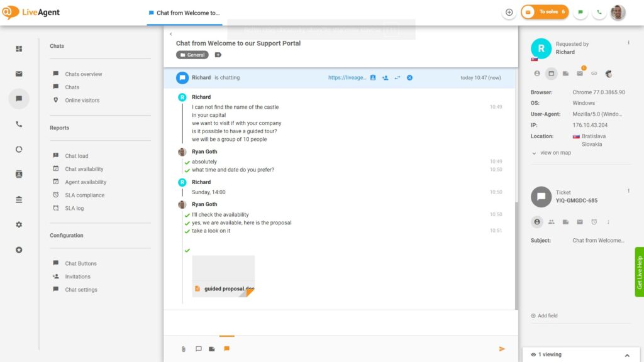Click the end chat X icon

click(409, 78)
